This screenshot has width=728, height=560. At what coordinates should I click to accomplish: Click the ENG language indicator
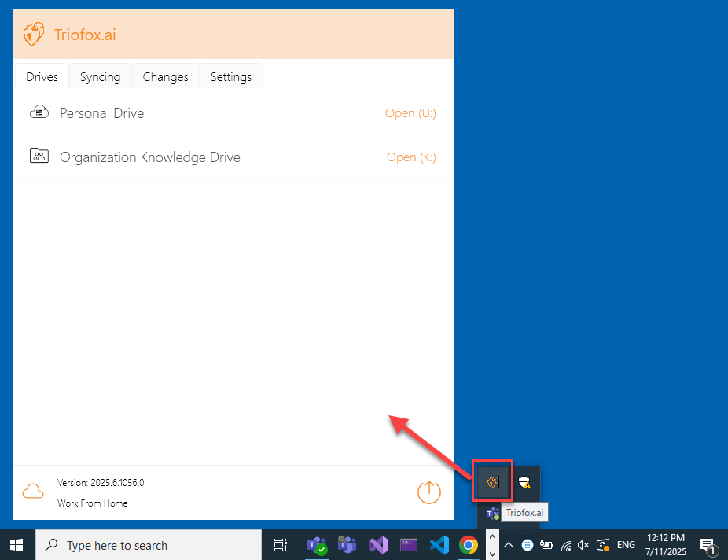click(x=626, y=545)
